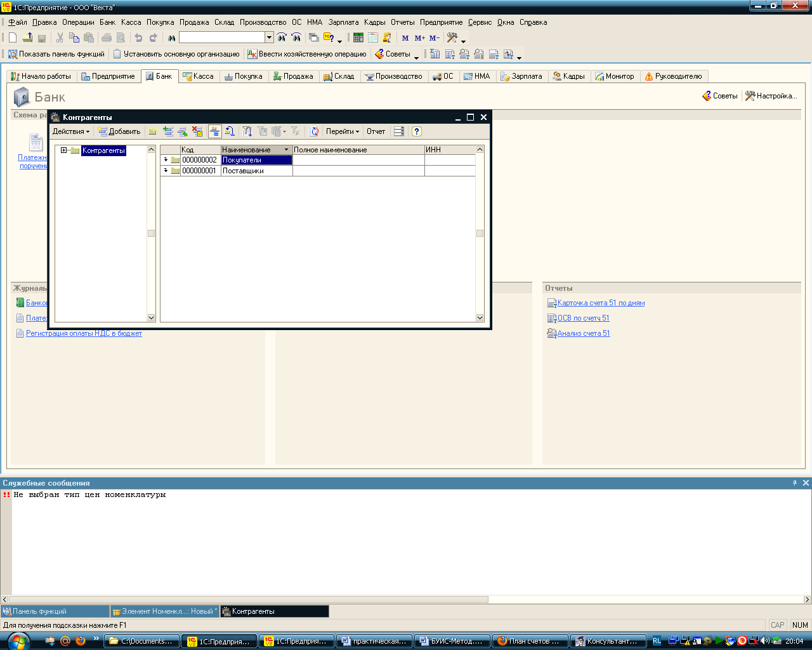This screenshot has width=812, height=650.
Task: Select Контрагенты folder in tree
Action: (x=103, y=150)
